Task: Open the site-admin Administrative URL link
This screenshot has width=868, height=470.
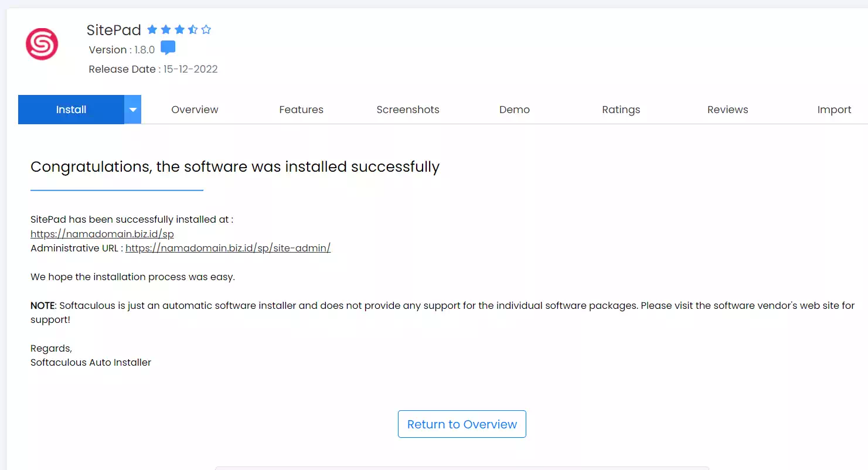Action: tap(228, 248)
